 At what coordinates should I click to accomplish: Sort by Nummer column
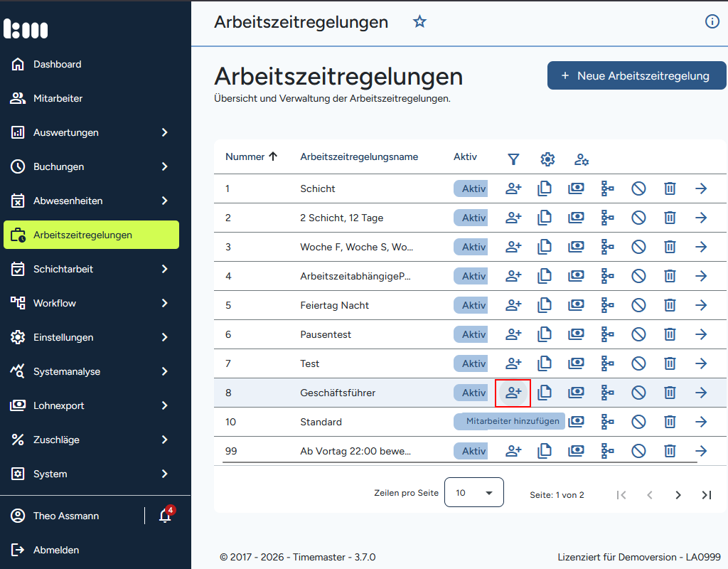tap(251, 156)
